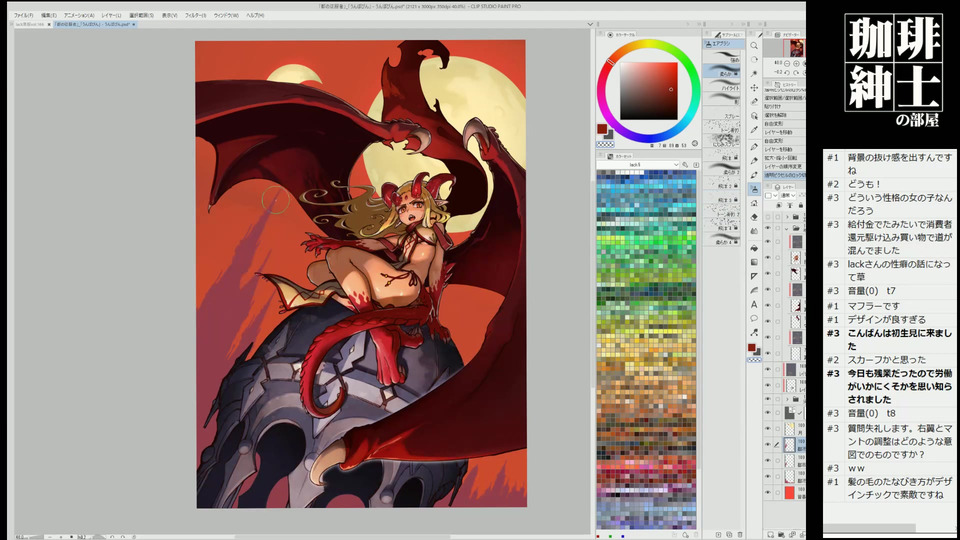The height and width of the screenshot is (540, 960).
Task: Select the Decoration tool
Action: (754, 203)
